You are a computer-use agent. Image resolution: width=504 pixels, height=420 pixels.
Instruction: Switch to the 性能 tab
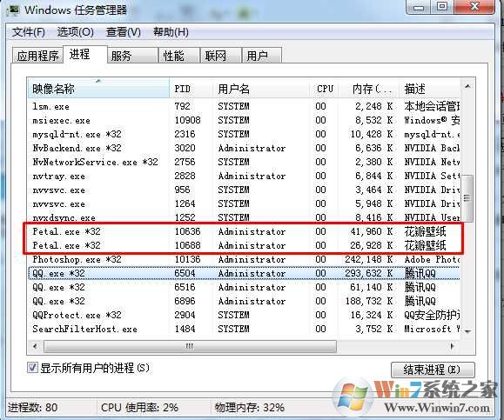[179, 56]
